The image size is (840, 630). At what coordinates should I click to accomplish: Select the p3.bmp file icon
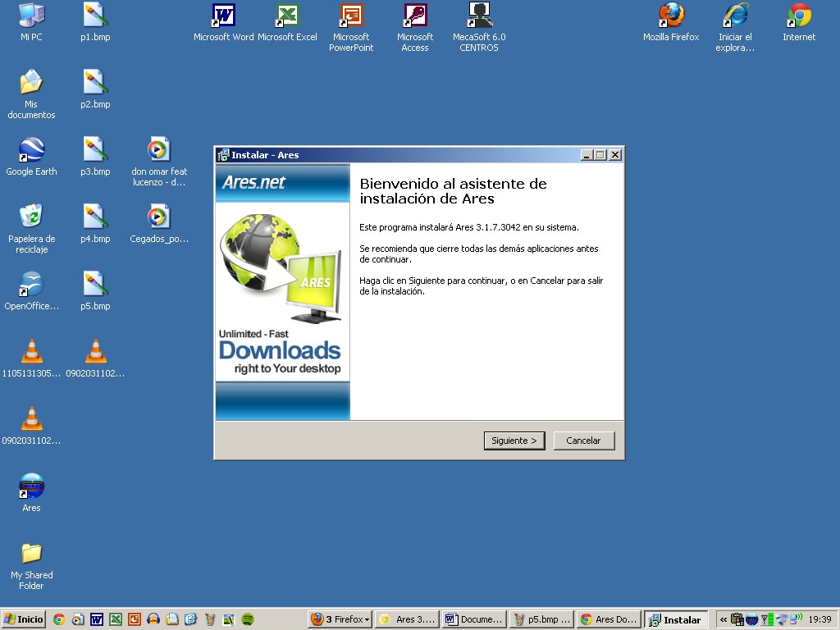[95, 157]
